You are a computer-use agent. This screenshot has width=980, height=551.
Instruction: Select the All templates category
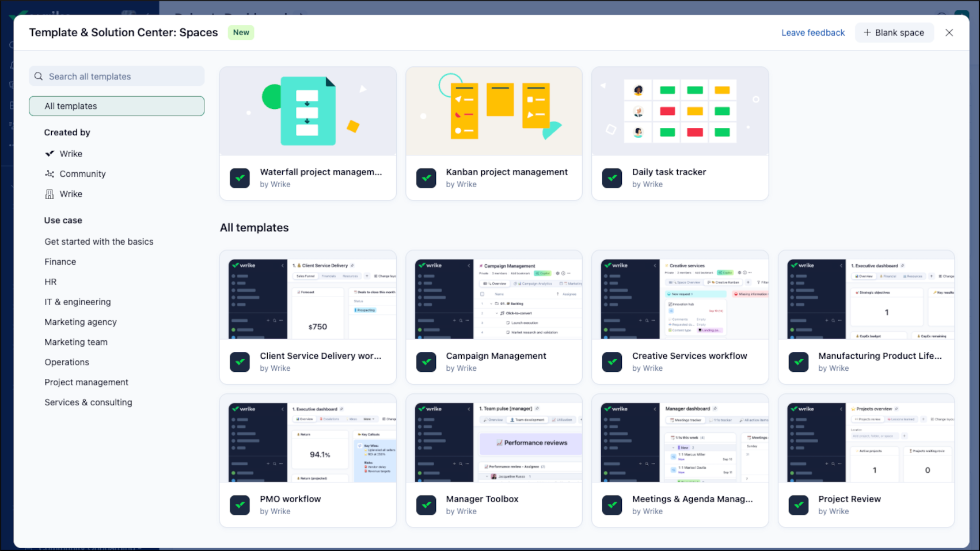(x=117, y=106)
